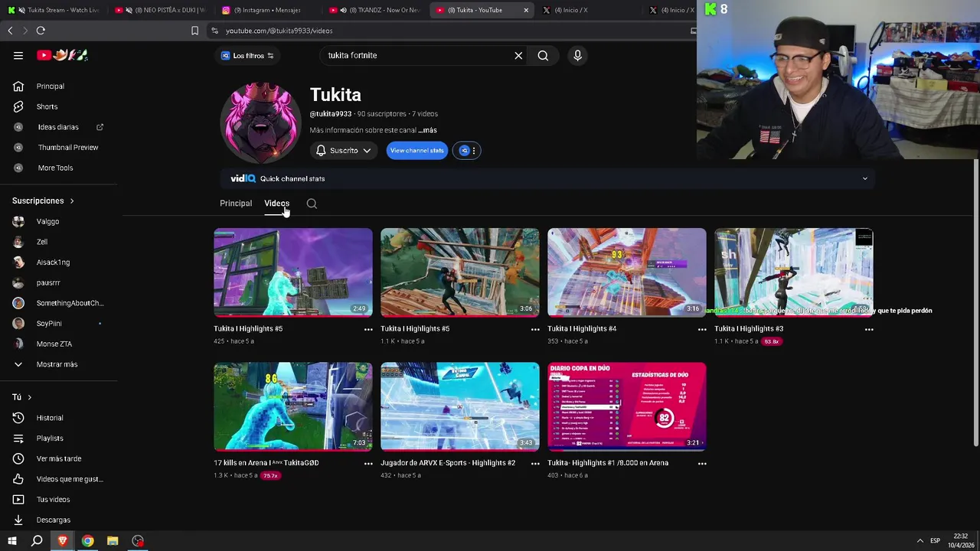This screenshot has width=980, height=551.
Task: Expand Quick channel stats panel
Action: (865, 178)
